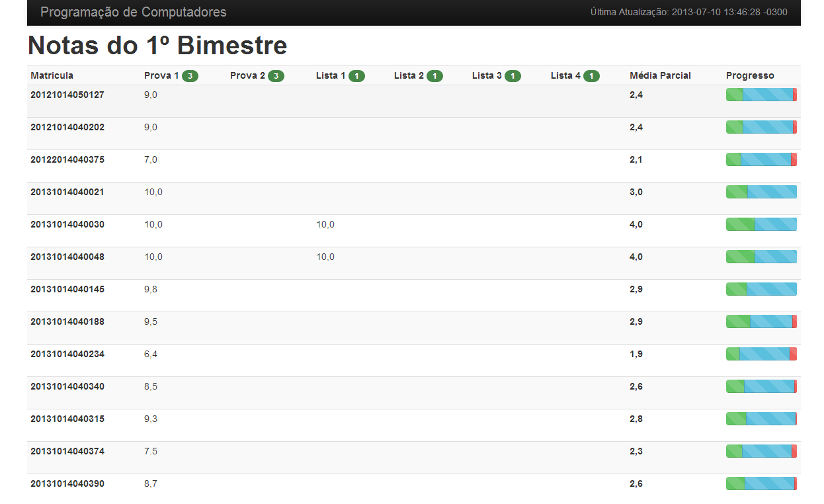Click Prova 1 grade 7,0 for 20122014040375
Viewport: 824px width, 504px height.
click(x=151, y=159)
